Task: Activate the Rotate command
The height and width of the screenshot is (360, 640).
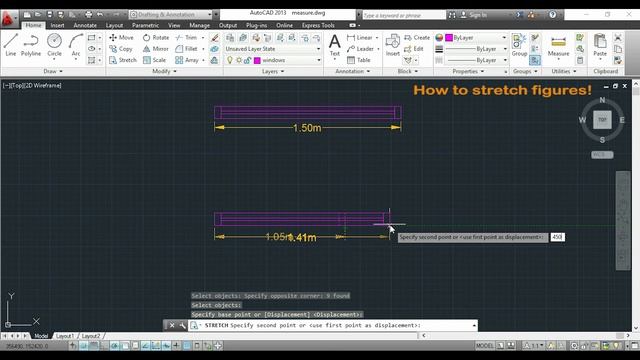Action: [x=156, y=38]
